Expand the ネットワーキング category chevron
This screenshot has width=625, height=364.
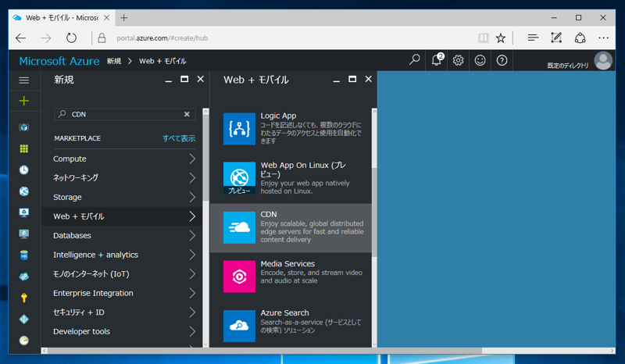click(x=192, y=178)
